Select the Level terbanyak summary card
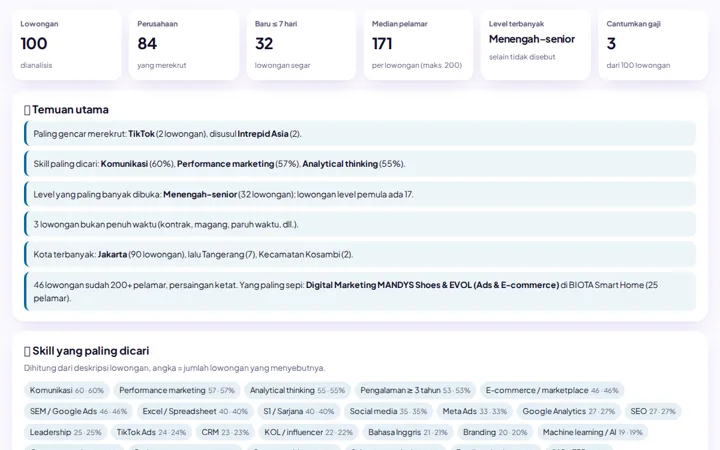 (535, 45)
